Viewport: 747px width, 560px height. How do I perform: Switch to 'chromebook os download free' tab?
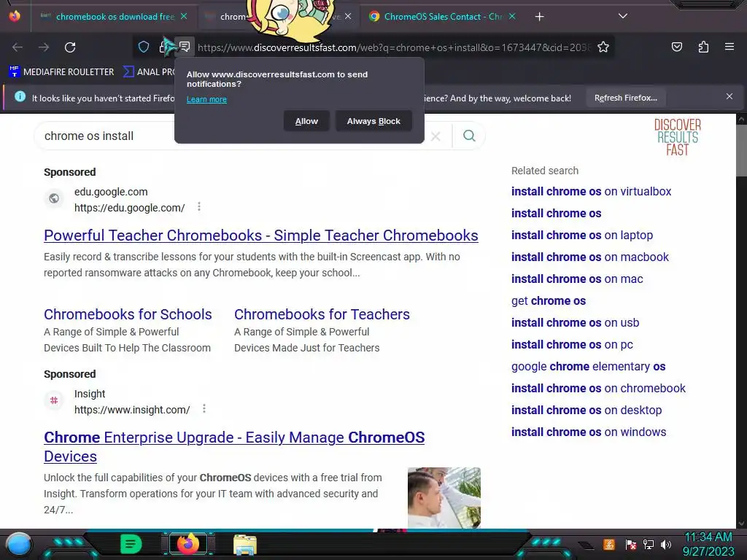coord(115,17)
